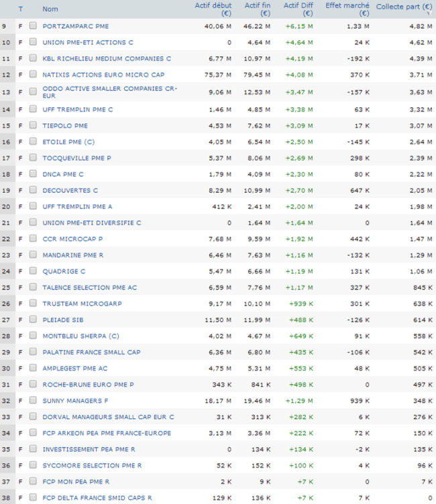The width and height of the screenshot is (436, 504).
Task: Open fund UNION PME-ETI ACTIONS C
Action: coord(88,42)
